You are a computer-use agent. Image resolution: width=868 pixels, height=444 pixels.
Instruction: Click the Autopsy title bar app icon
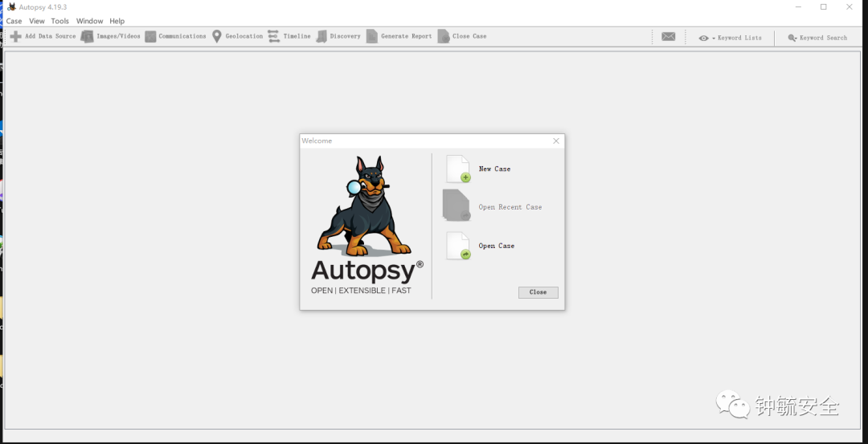[x=11, y=6]
